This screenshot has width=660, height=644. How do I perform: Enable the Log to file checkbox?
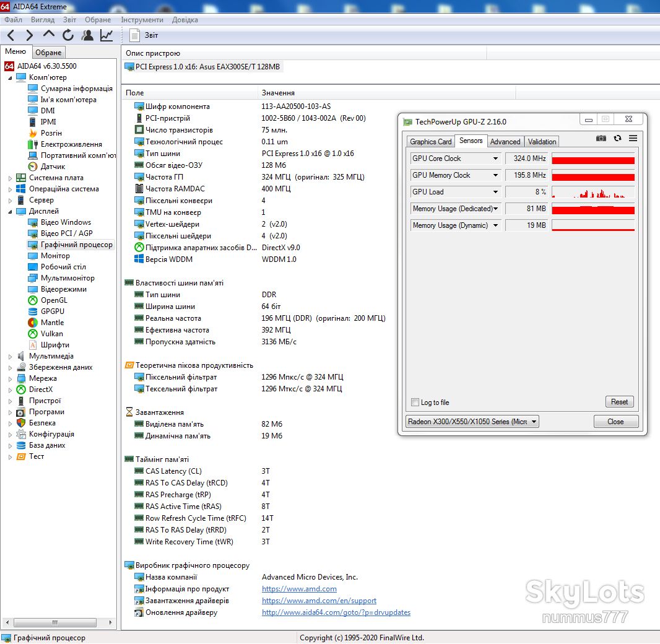tap(415, 402)
